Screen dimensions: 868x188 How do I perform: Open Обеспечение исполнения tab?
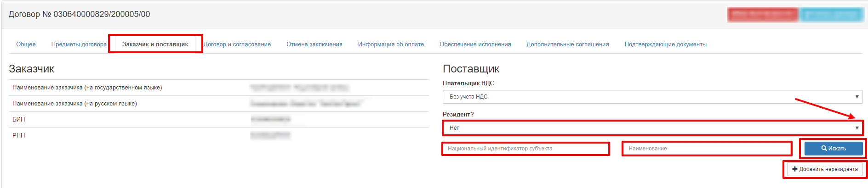click(475, 44)
